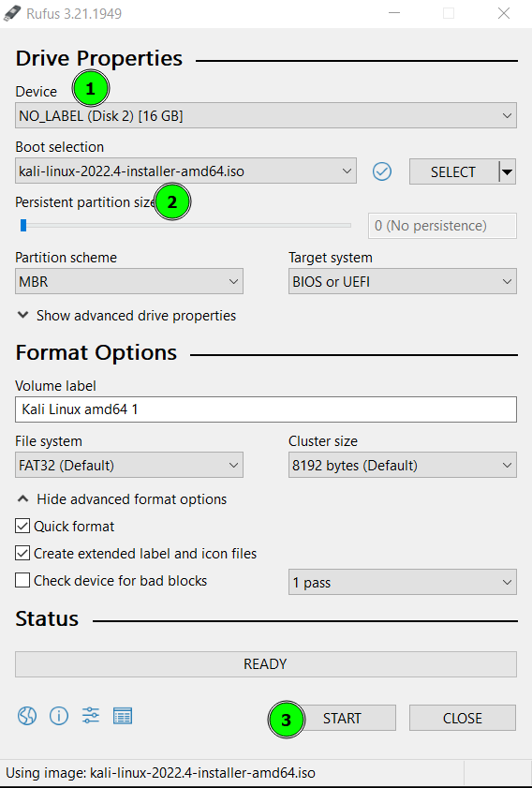Open the Boot selection dropdown
The image size is (532, 788).
(x=185, y=171)
